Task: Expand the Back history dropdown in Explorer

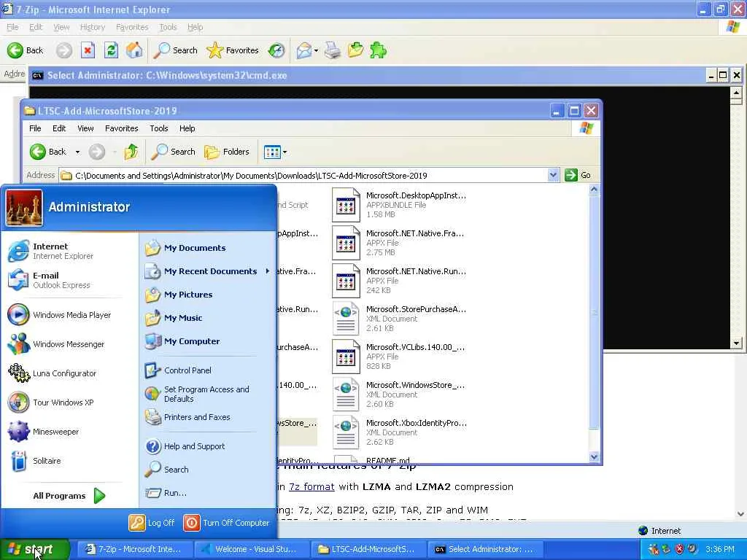Action: 77,152
